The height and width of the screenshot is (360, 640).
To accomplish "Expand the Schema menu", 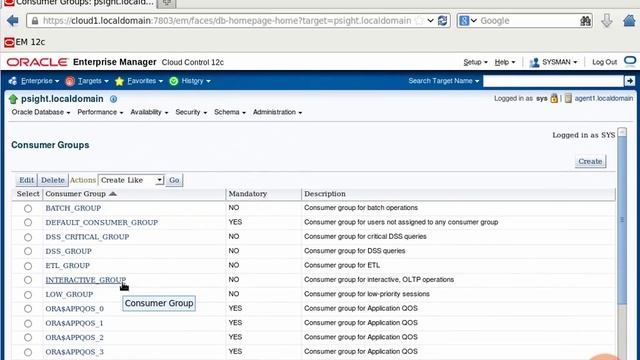I will click(x=230, y=112).
